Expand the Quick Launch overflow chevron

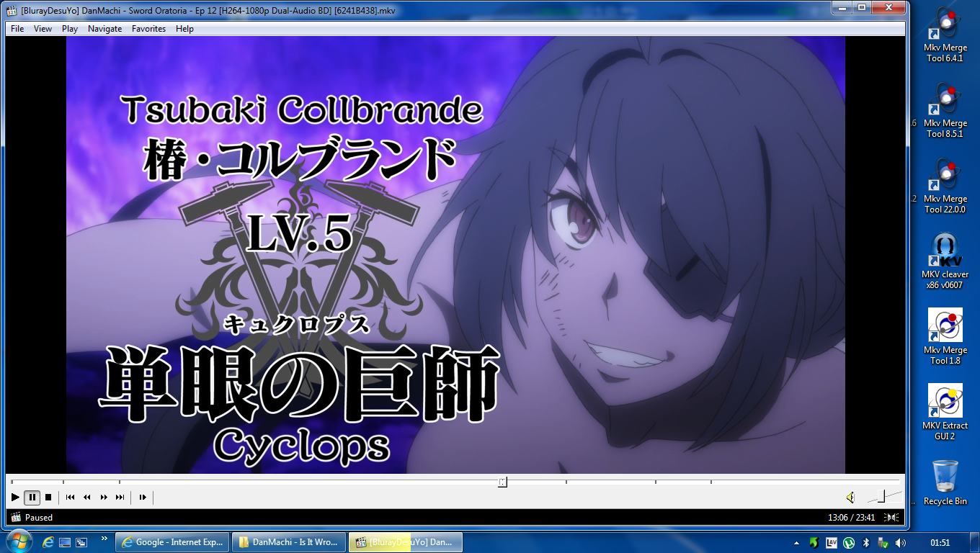104,539
